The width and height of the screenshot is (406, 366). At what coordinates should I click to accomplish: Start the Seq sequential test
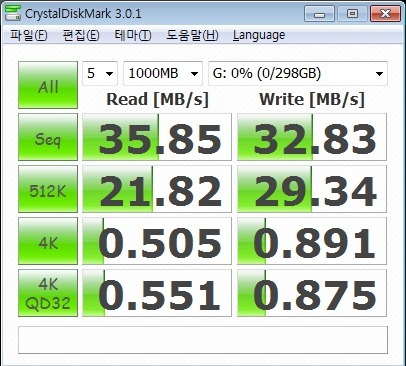click(x=48, y=137)
